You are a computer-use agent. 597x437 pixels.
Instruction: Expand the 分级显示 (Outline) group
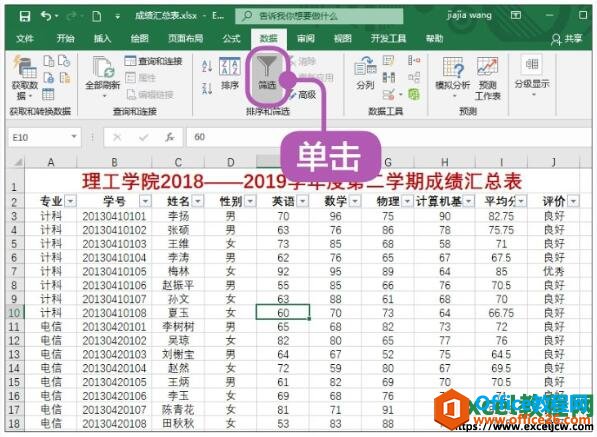(532, 76)
